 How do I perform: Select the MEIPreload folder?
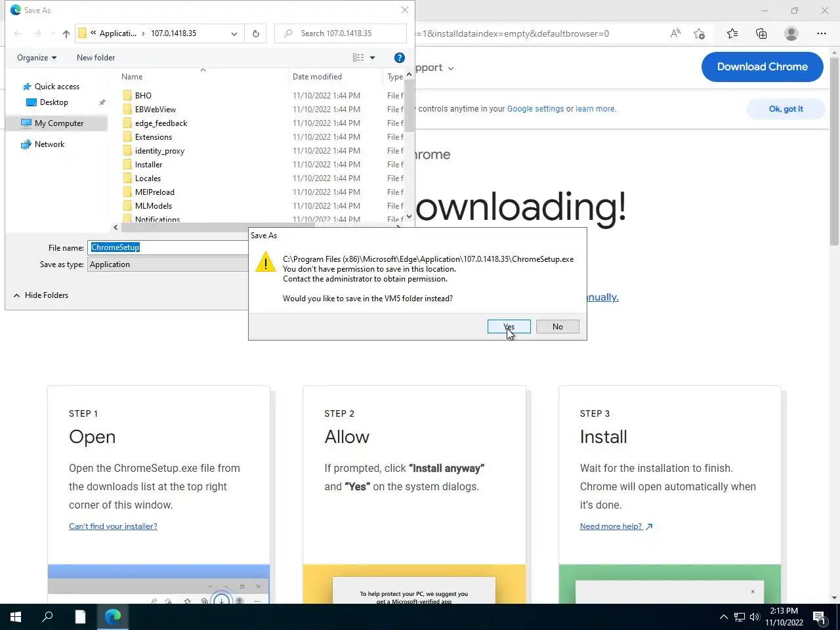(x=155, y=192)
